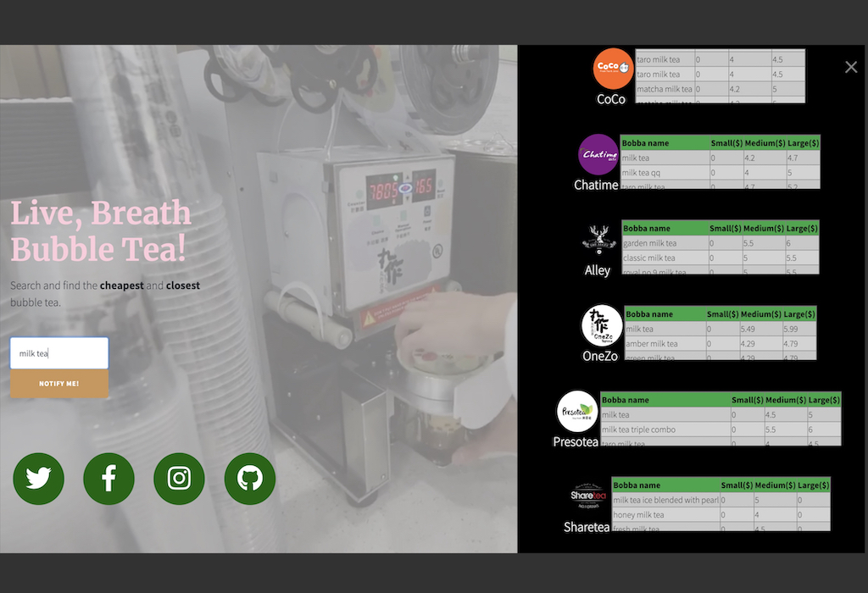Click the Alley deer logo
Viewport: 868px width, 593px height.
point(598,240)
